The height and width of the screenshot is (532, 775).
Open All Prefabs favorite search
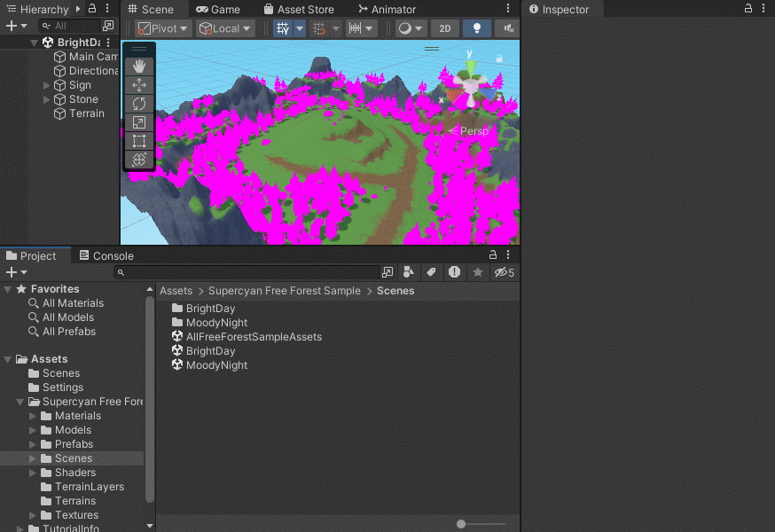62,332
